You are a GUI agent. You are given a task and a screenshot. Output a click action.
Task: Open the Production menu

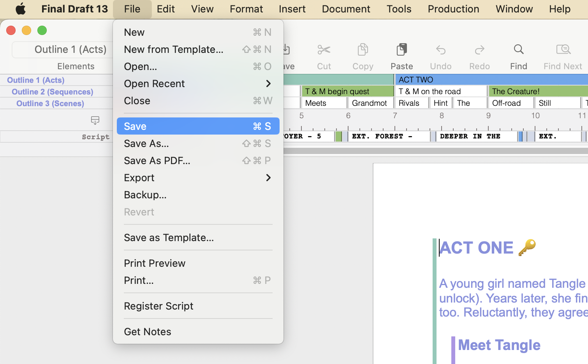coord(453,9)
